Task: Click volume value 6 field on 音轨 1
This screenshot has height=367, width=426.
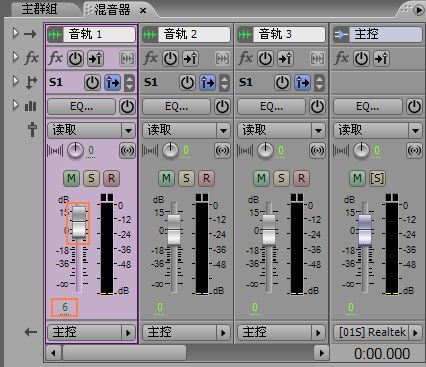Action: point(65,307)
